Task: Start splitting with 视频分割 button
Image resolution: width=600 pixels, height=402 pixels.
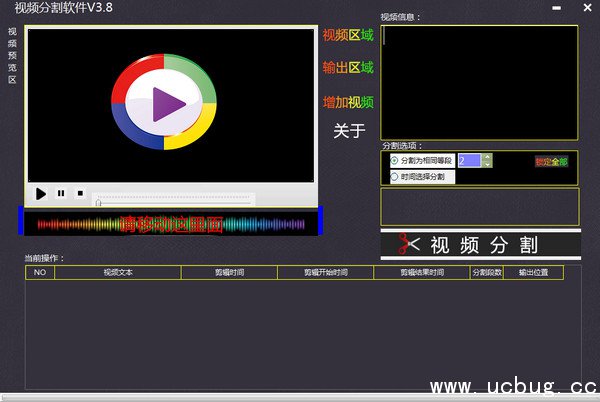Action: [481, 244]
